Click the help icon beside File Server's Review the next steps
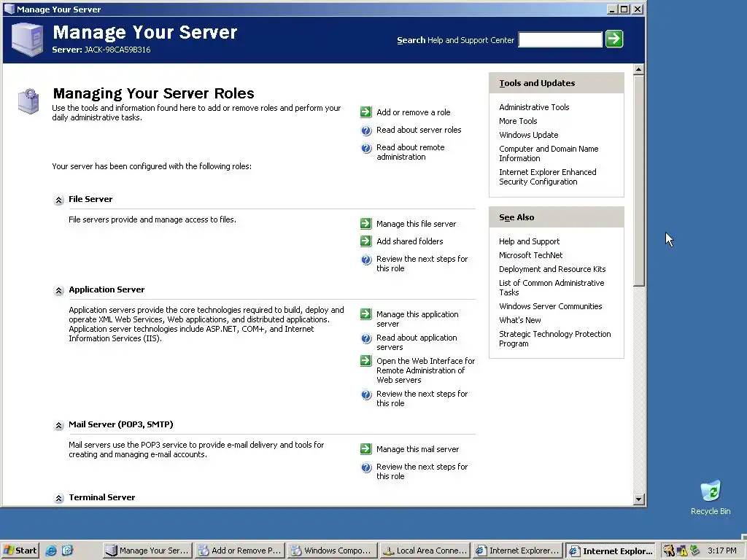 pyautogui.click(x=366, y=260)
